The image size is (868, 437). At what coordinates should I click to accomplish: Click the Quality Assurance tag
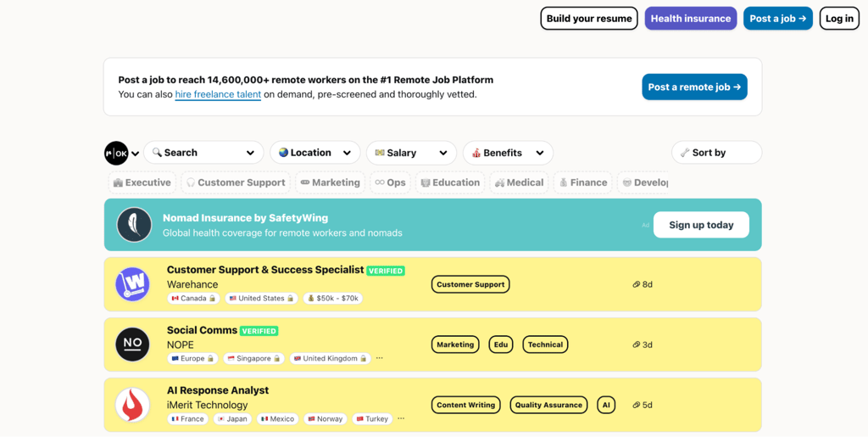[548, 405]
